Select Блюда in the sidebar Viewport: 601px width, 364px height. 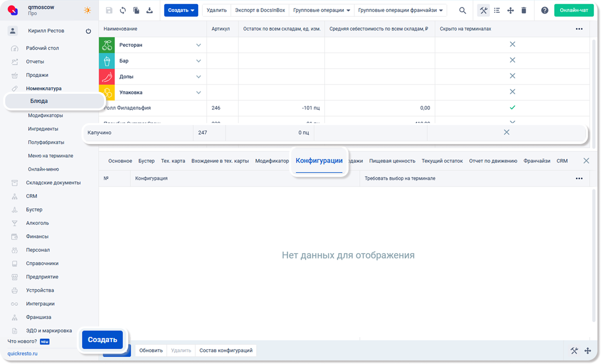[x=55, y=101]
